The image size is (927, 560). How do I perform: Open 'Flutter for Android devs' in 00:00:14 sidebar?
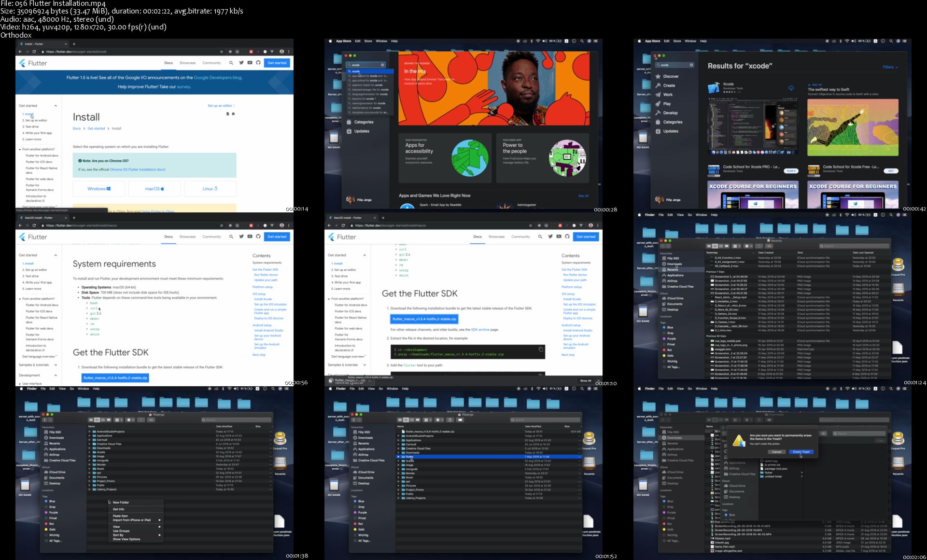(x=42, y=155)
